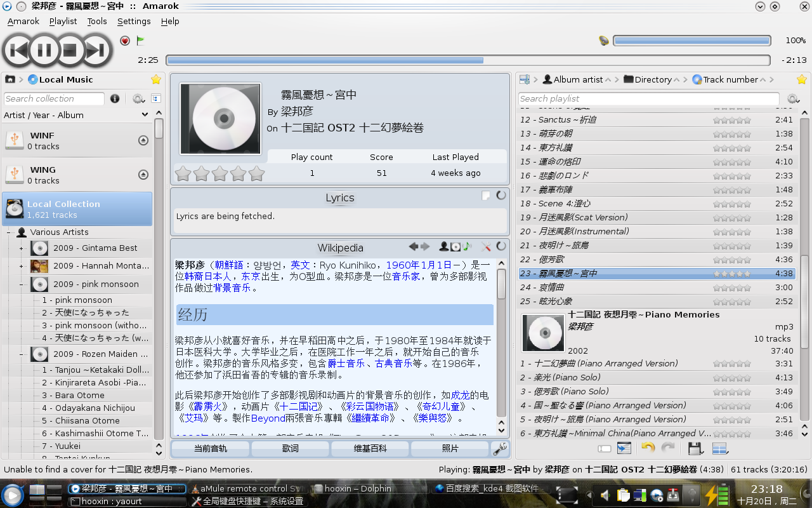812x508 pixels.
Task: Clear playlist filter with the eraser icon
Action: [604, 449]
